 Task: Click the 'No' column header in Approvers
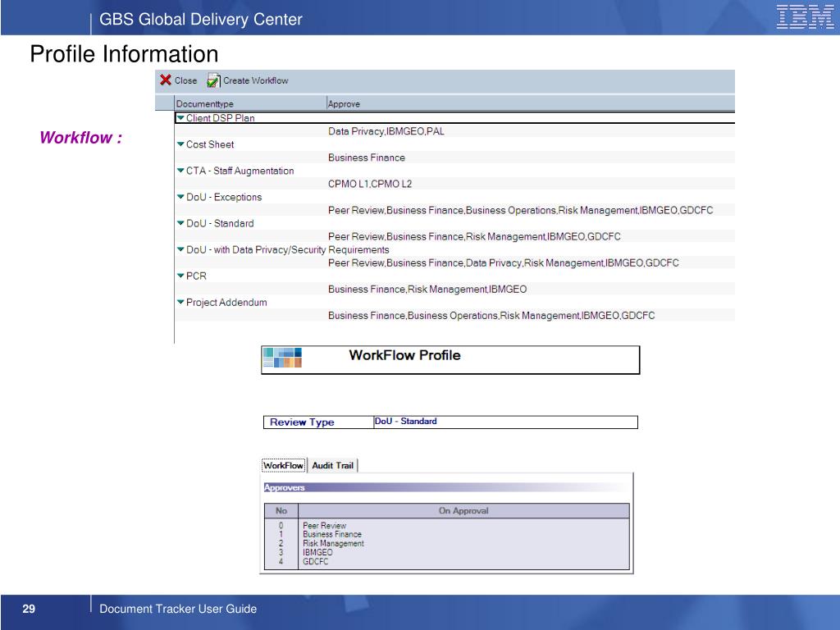(x=281, y=510)
